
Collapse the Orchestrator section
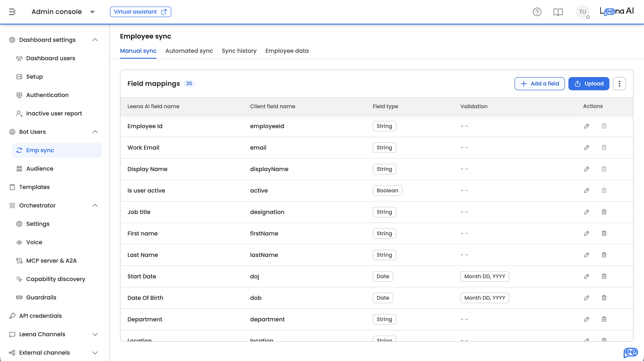(x=95, y=205)
